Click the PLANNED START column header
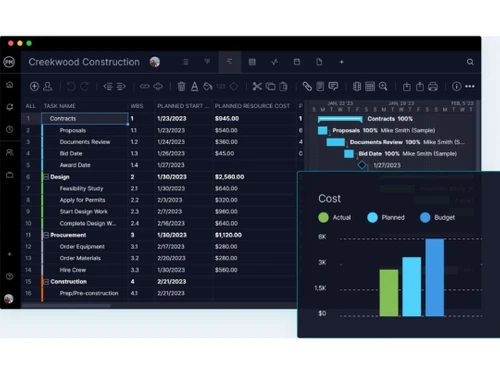500x375 pixels. (183, 106)
